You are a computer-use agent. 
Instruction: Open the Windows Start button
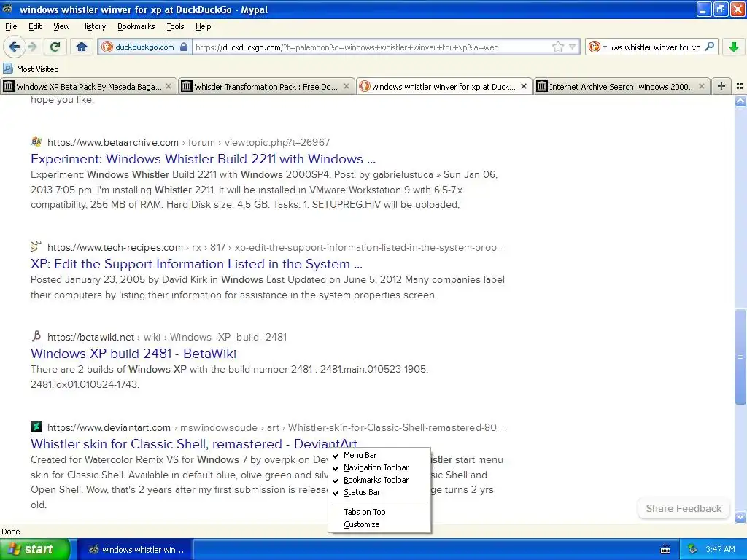tap(34, 549)
